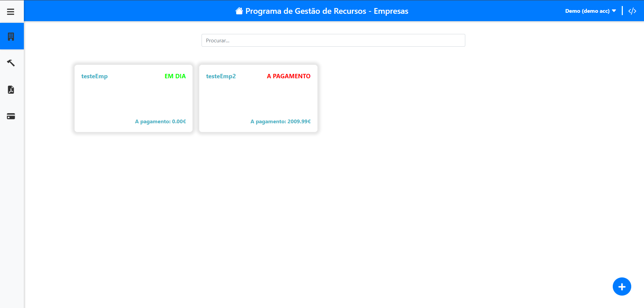Image resolution: width=644 pixels, height=308 pixels.
Task: Click the code brackets icon in header
Action: click(x=632, y=11)
